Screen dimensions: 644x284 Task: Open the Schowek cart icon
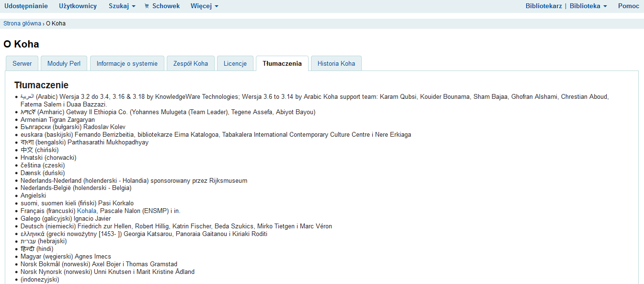tap(147, 6)
